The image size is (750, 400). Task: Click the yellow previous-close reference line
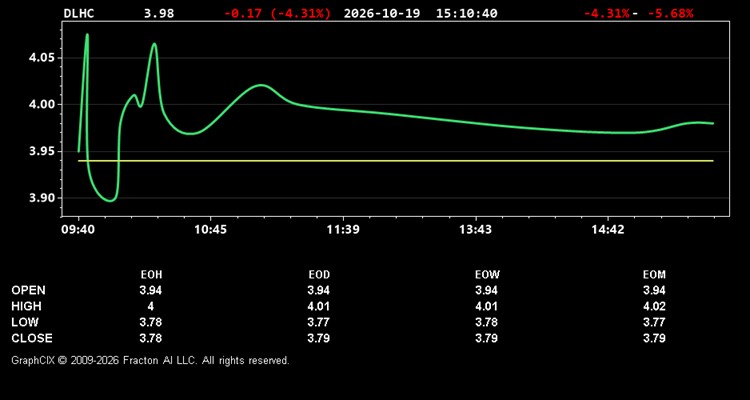pos(396,161)
